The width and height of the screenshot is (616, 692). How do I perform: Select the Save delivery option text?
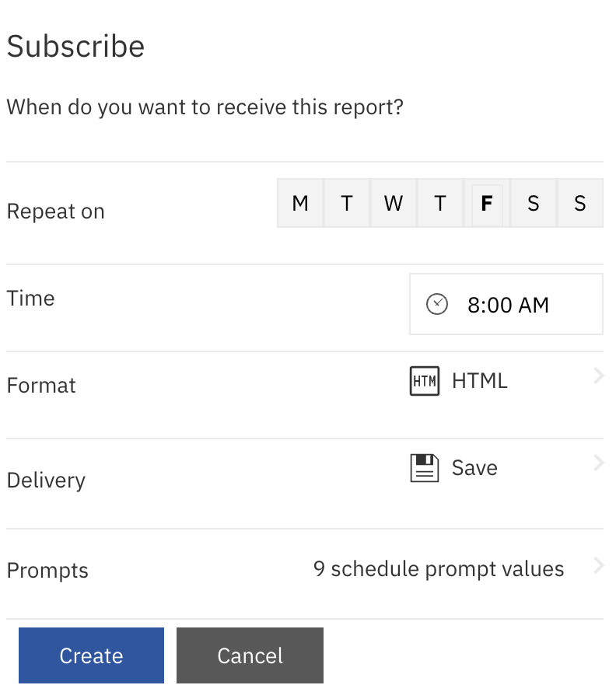[x=474, y=468]
